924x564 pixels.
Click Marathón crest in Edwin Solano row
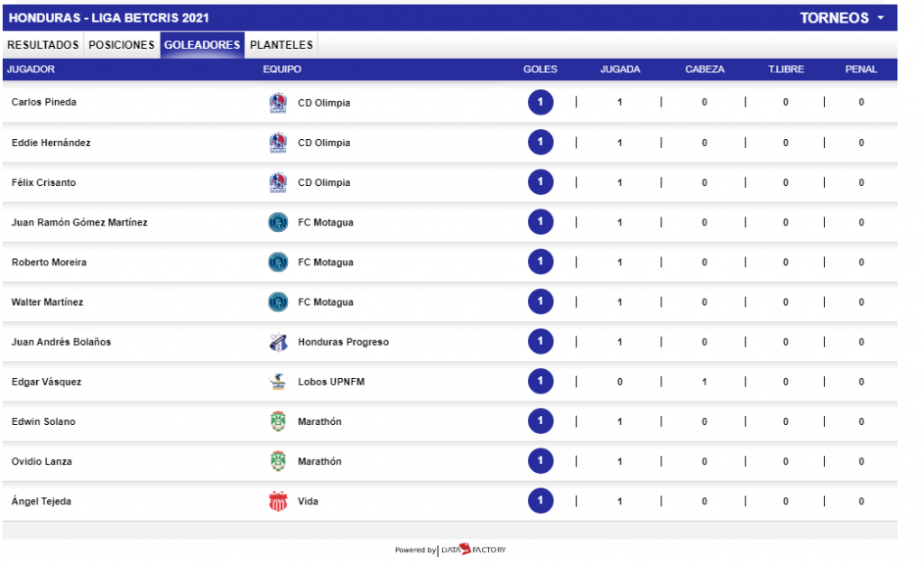coord(278,421)
